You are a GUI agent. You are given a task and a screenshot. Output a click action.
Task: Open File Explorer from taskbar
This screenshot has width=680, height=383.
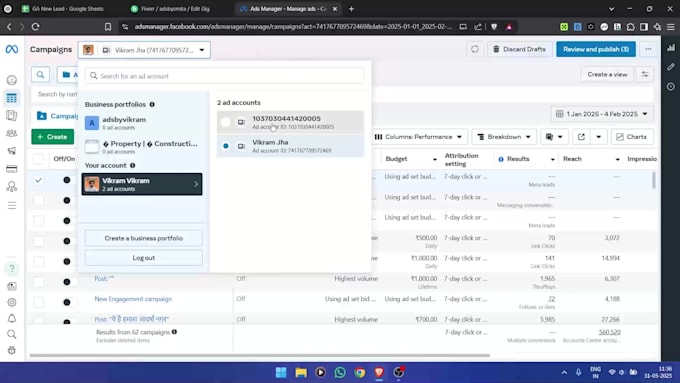(x=301, y=373)
